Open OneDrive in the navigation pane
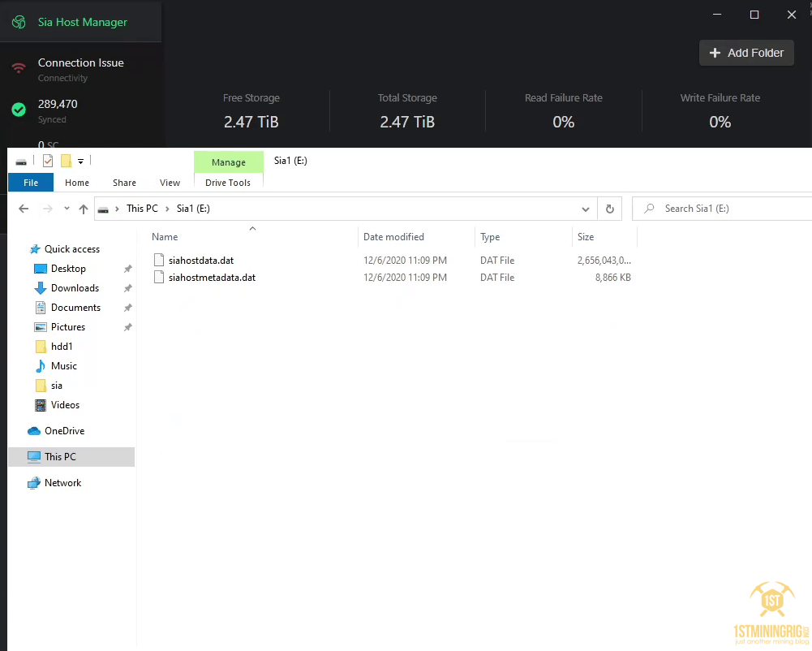 (64, 431)
